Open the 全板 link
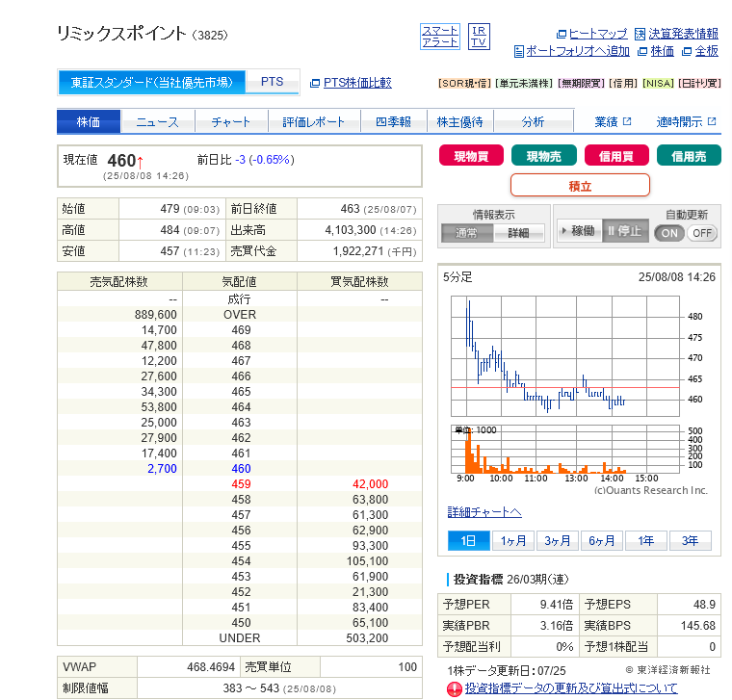732x700 pixels. click(x=706, y=51)
